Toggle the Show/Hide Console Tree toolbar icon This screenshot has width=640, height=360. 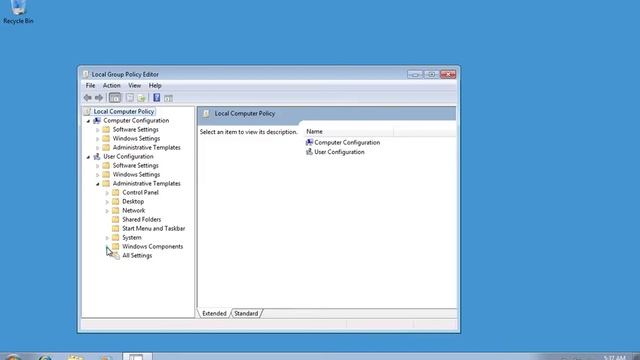point(115,98)
